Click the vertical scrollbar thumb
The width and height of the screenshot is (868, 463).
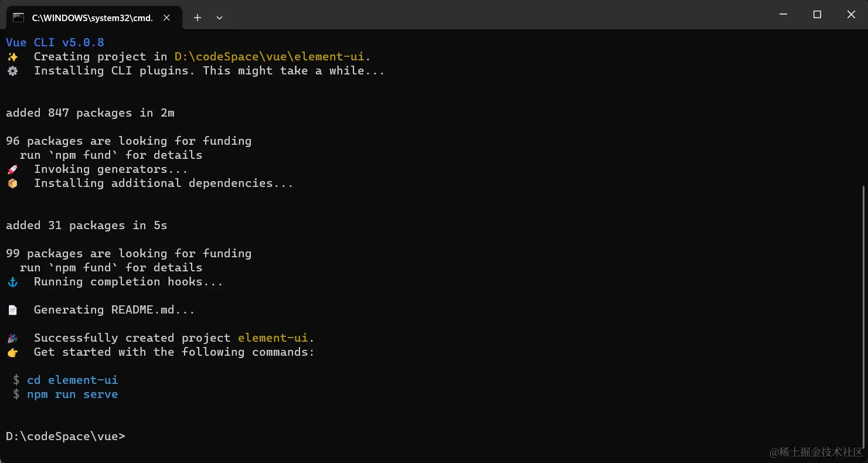863,316
